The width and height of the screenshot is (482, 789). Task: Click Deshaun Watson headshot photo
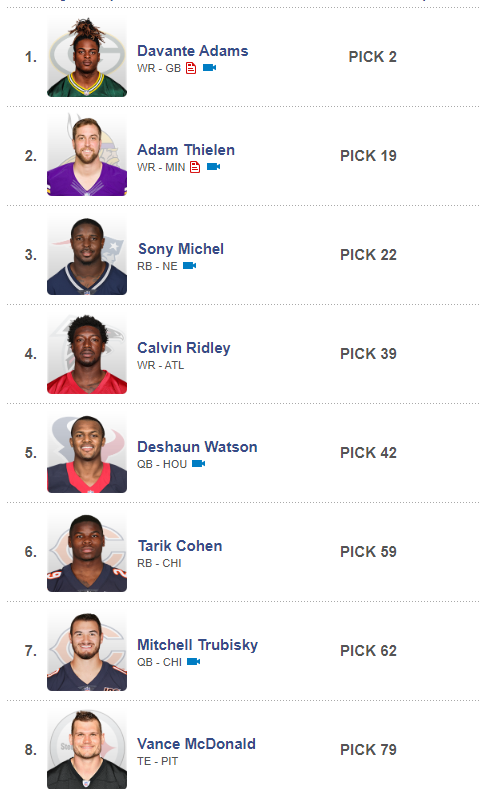click(x=87, y=453)
